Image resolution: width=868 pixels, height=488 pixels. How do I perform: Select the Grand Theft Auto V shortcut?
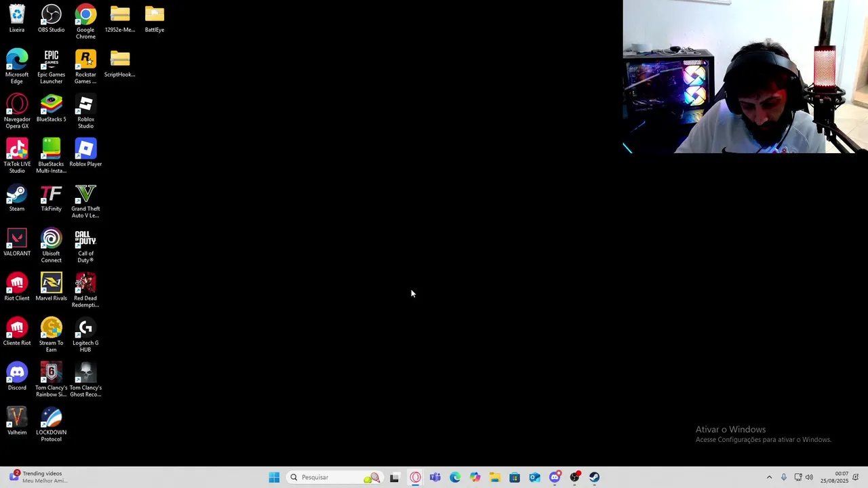[85, 201]
